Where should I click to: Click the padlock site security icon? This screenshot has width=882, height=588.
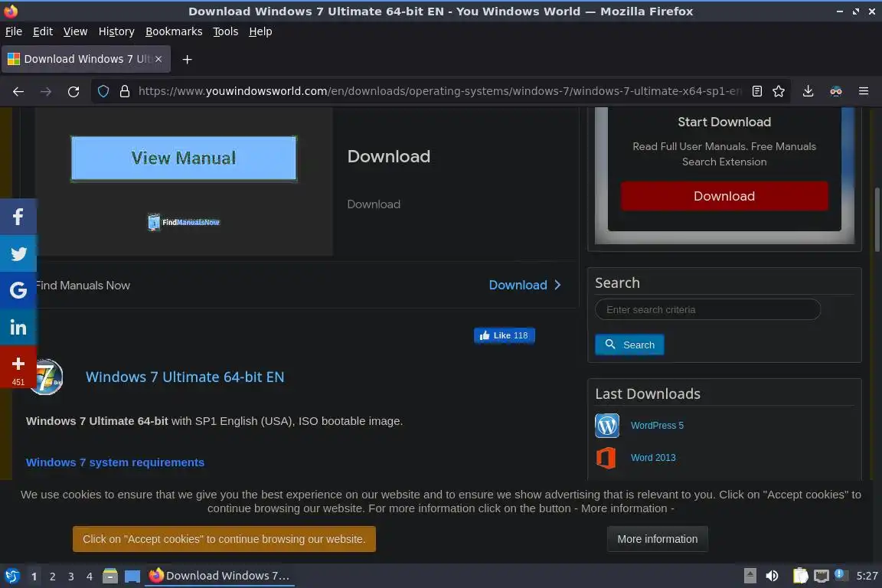(125, 91)
